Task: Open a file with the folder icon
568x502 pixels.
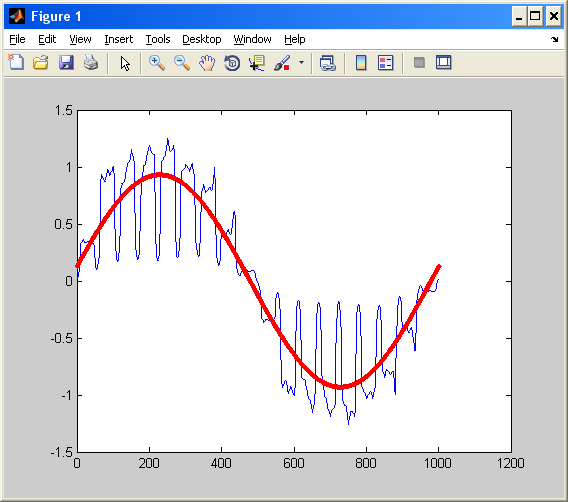Action: pyautogui.click(x=41, y=62)
